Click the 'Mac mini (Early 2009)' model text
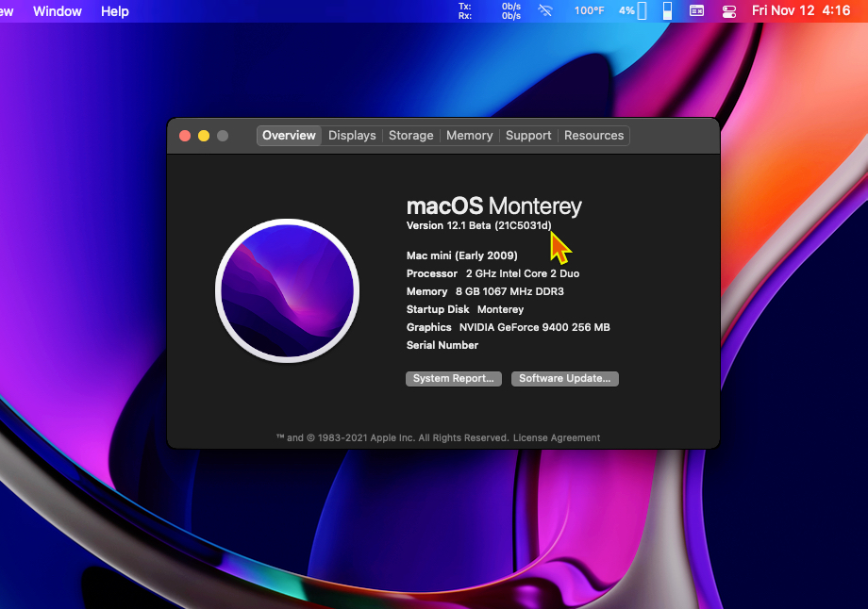Image resolution: width=868 pixels, height=609 pixels. pyautogui.click(x=461, y=255)
